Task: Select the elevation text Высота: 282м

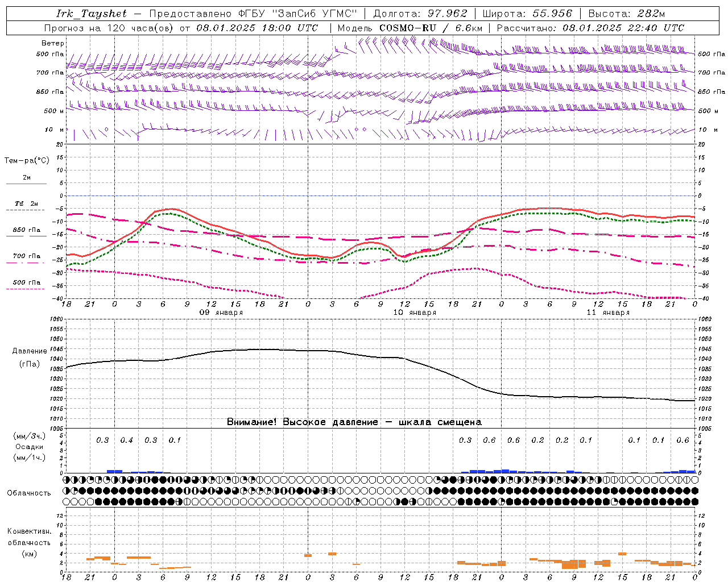Action: click(627, 14)
